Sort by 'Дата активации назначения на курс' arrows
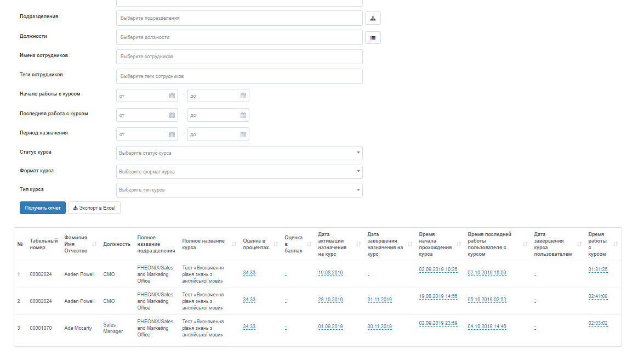 click(358, 244)
